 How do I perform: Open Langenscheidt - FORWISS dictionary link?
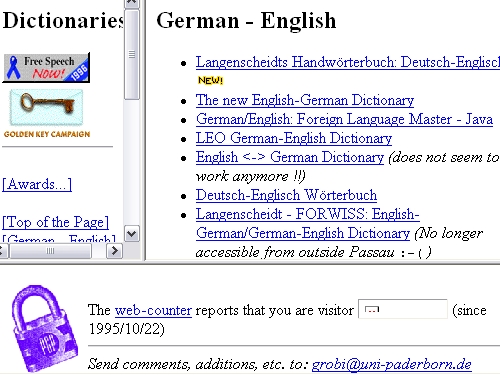[x=307, y=223]
